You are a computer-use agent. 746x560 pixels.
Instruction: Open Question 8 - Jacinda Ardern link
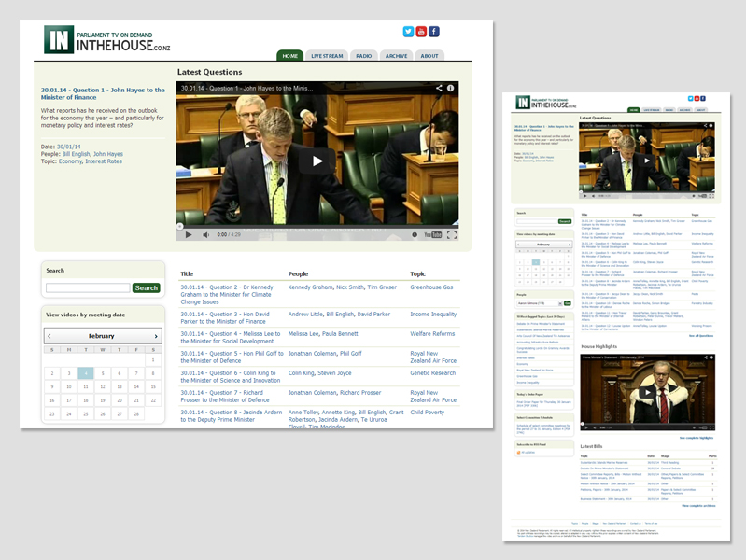coord(232,415)
